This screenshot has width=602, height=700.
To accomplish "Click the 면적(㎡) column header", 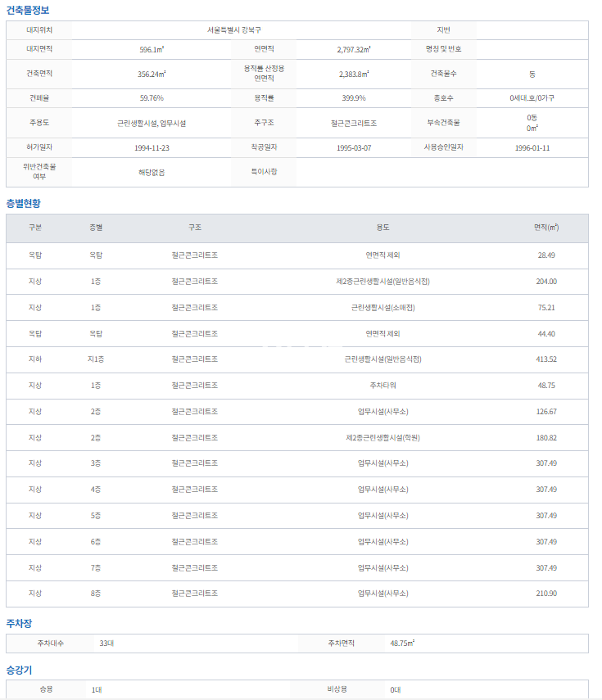I will pos(546,228).
